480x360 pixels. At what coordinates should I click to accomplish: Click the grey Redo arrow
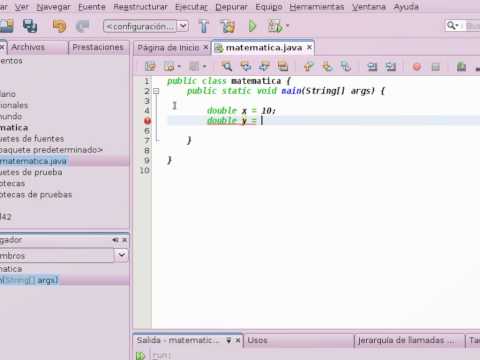click(x=82, y=26)
